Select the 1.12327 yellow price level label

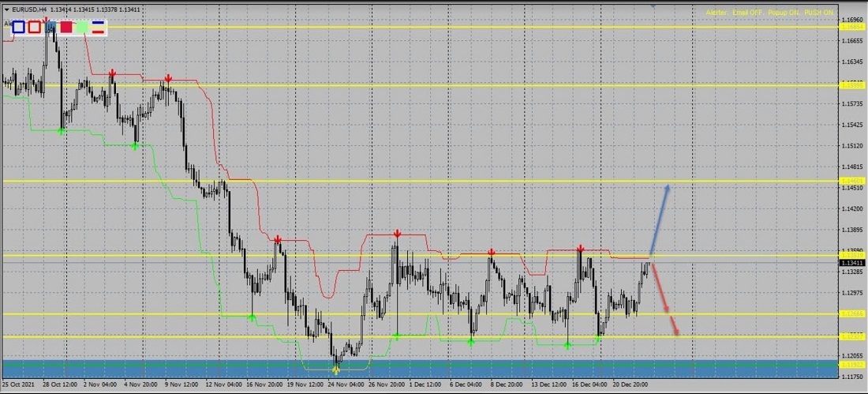click(851, 336)
